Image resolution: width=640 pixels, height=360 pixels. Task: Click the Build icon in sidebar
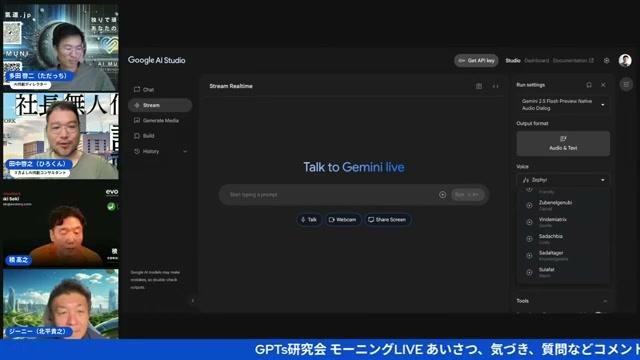point(137,136)
